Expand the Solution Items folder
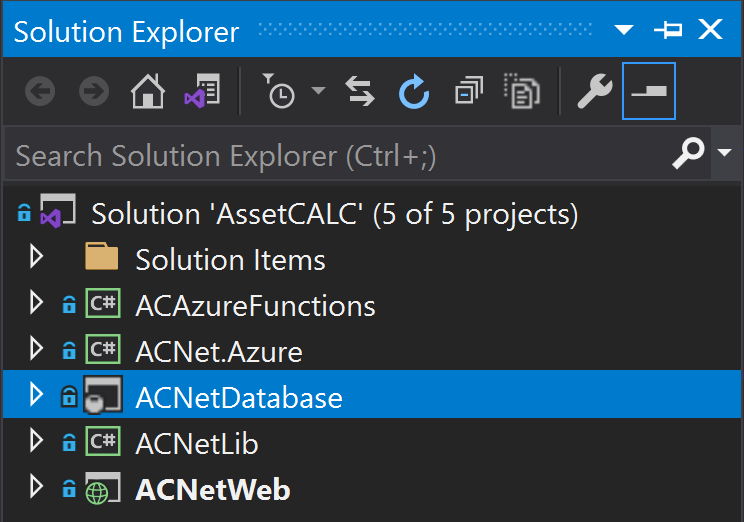The width and height of the screenshot is (744, 522). tap(36, 257)
